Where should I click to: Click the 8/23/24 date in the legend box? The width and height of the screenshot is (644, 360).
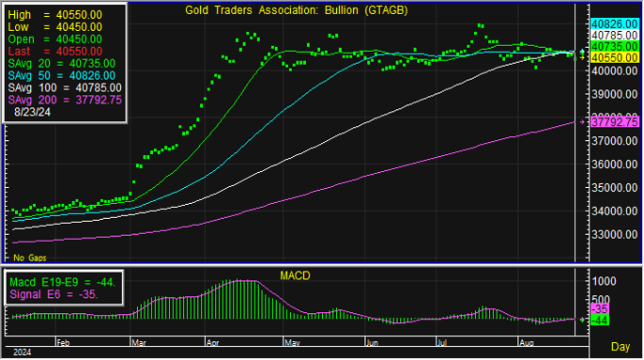(32, 112)
